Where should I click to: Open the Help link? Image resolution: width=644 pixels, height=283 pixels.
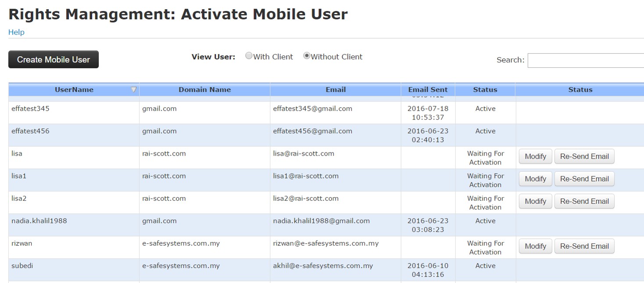pyautogui.click(x=16, y=32)
